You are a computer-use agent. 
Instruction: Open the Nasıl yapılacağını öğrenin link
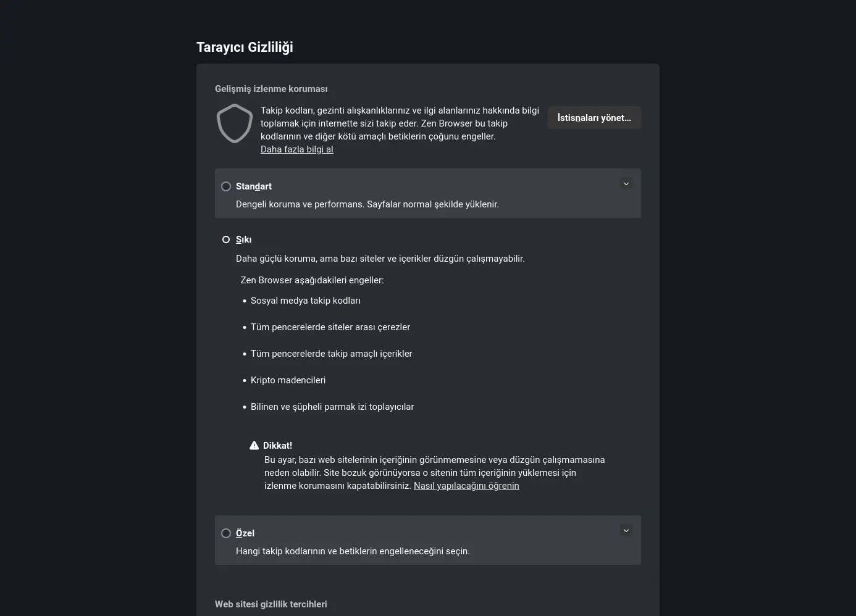click(x=466, y=486)
